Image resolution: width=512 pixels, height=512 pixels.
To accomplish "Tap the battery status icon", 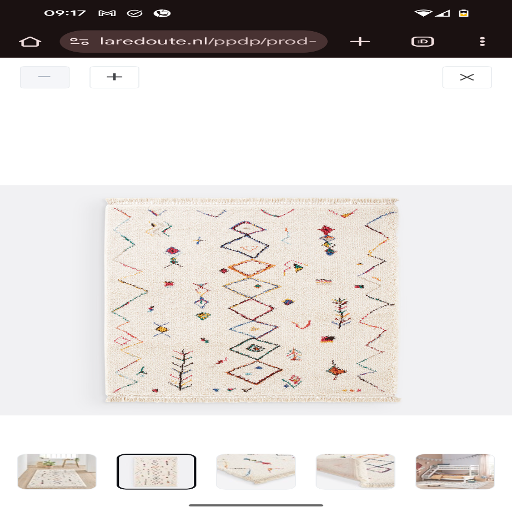I will click(x=464, y=13).
